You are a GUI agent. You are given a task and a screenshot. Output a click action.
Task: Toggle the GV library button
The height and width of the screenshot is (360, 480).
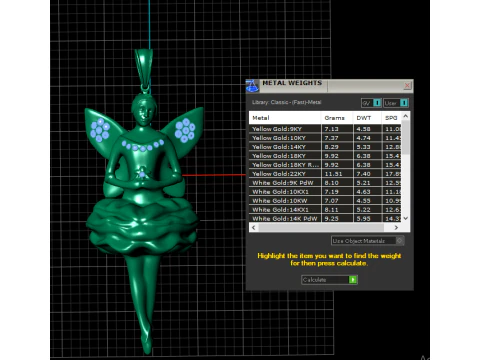click(371, 103)
